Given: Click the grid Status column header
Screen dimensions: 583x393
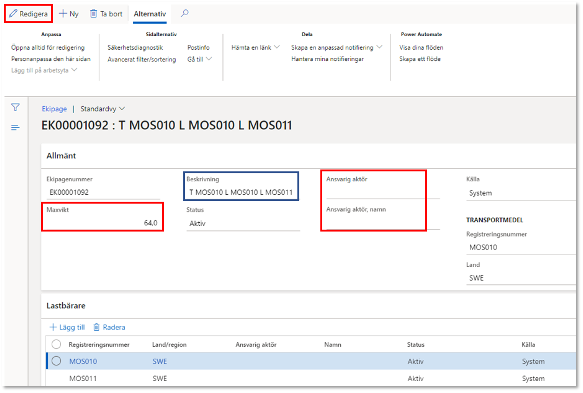Looking at the screenshot, I should click(x=415, y=345).
